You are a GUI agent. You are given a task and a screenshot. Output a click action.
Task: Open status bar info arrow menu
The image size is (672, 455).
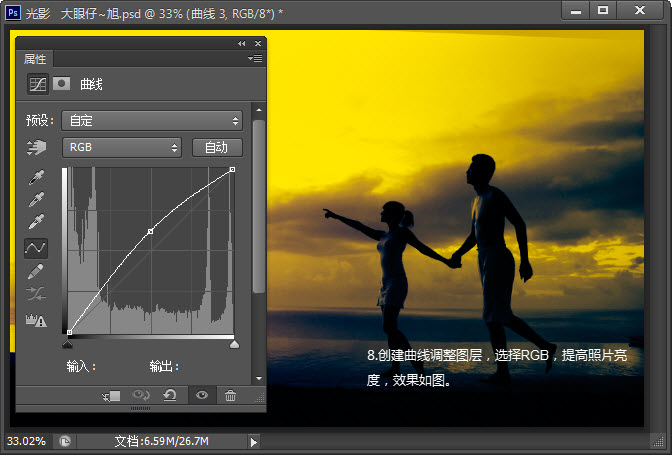[x=254, y=442]
